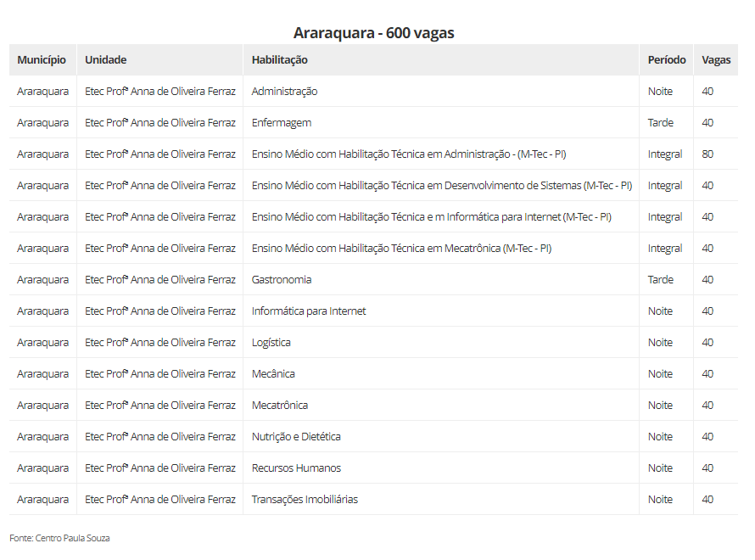Click the 80 vagas cell
This screenshot has width=755, height=560.
pyautogui.click(x=707, y=154)
